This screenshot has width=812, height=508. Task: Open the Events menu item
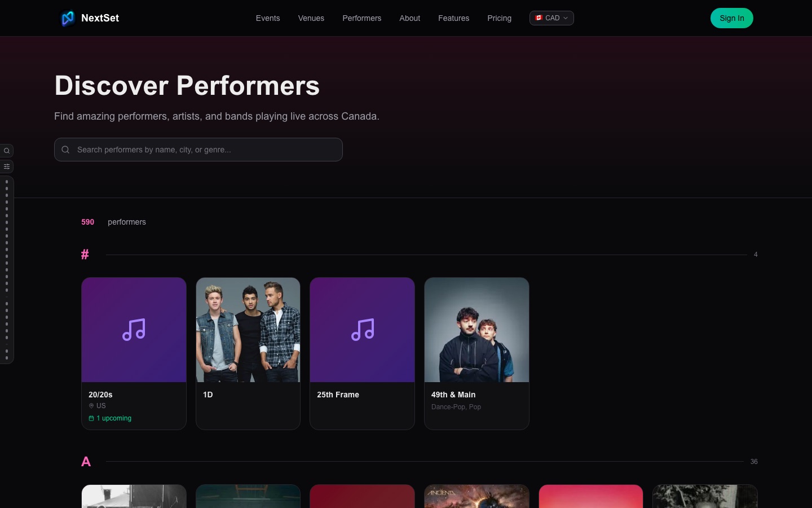[268, 18]
